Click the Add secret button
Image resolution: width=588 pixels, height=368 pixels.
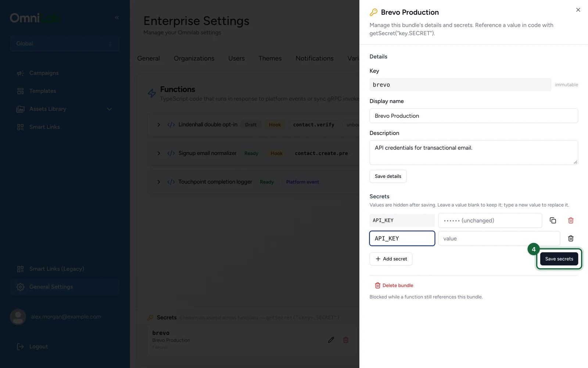pyautogui.click(x=391, y=259)
